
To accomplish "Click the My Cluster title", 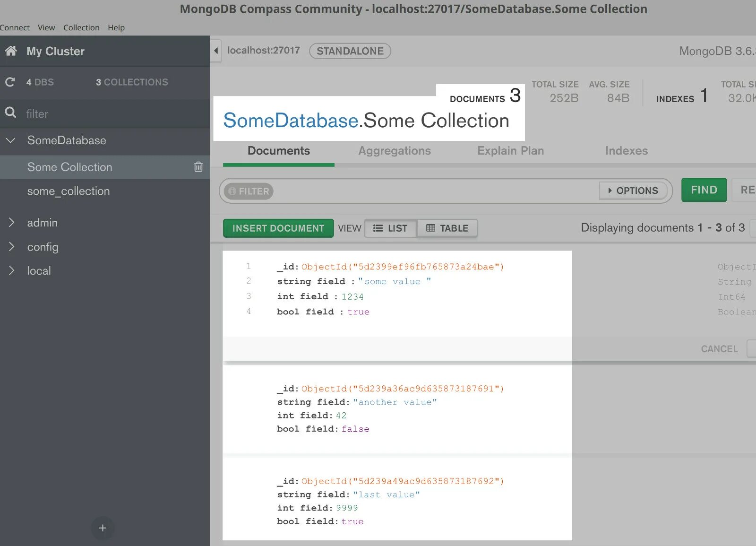I will 56,51.
